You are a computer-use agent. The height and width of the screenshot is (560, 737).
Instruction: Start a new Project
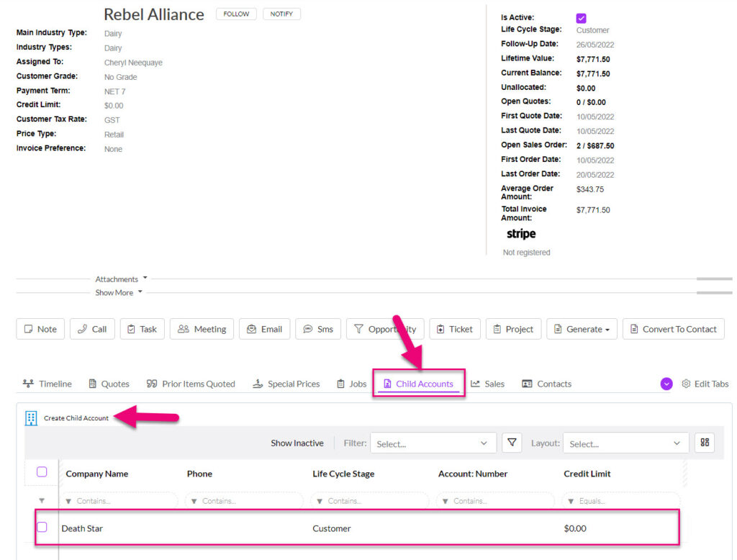(513, 329)
